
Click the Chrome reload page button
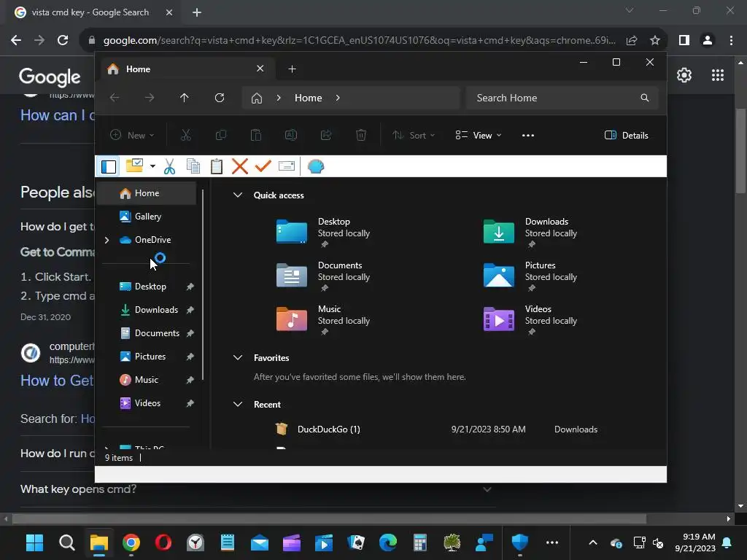point(63,41)
